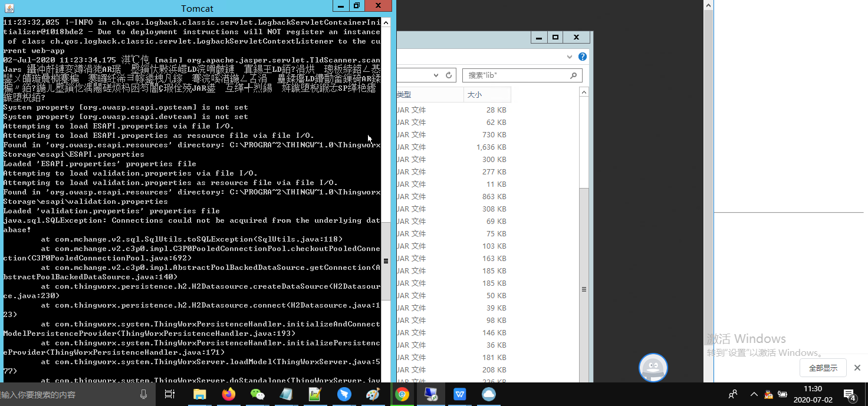Click the microphone icon in taskbar search
Image resolution: width=868 pixels, height=406 pixels.
click(x=143, y=395)
